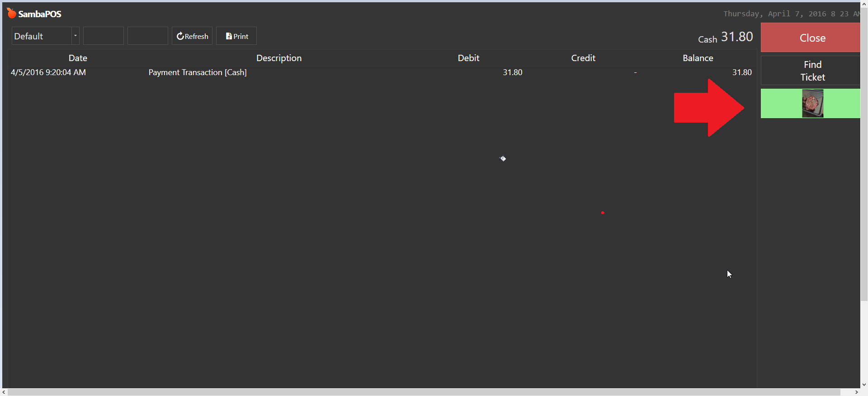Click the first empty date filter field
The height and width of the screenshot is (396, 868).
point(104,36)
